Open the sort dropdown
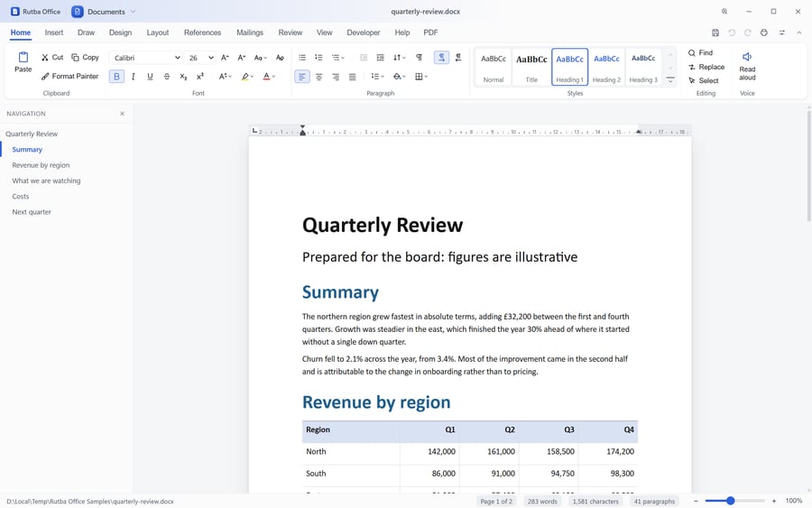 (x=400, y=58)
